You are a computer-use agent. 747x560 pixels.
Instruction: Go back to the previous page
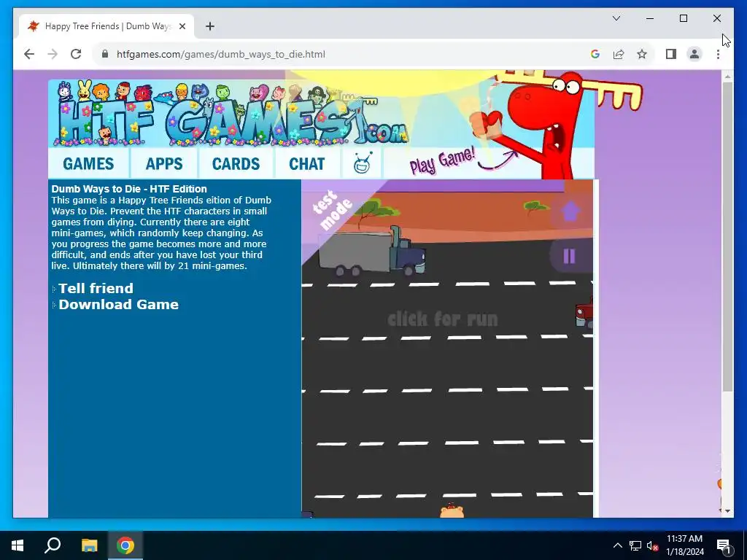(29, 54)
